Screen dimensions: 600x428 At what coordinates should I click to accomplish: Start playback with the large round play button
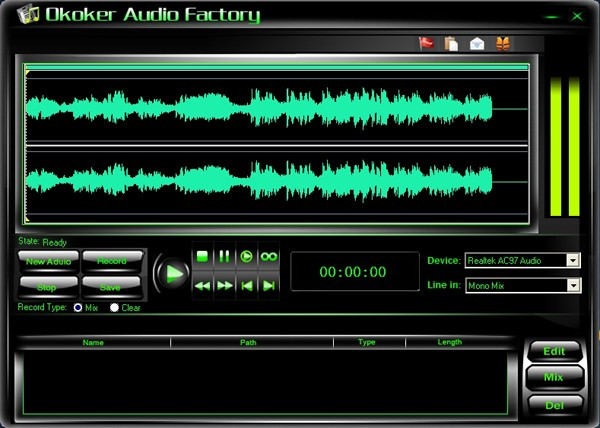172,273
